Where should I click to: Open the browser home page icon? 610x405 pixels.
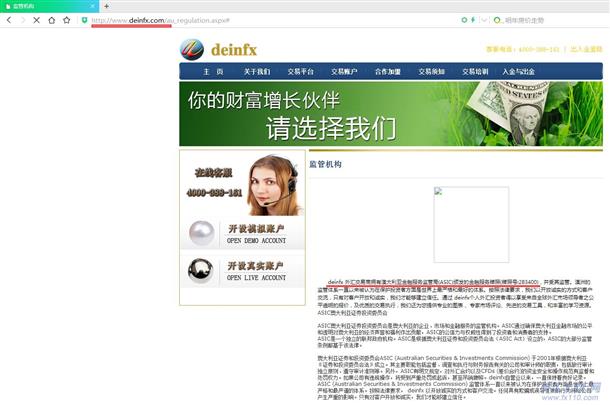51,20
